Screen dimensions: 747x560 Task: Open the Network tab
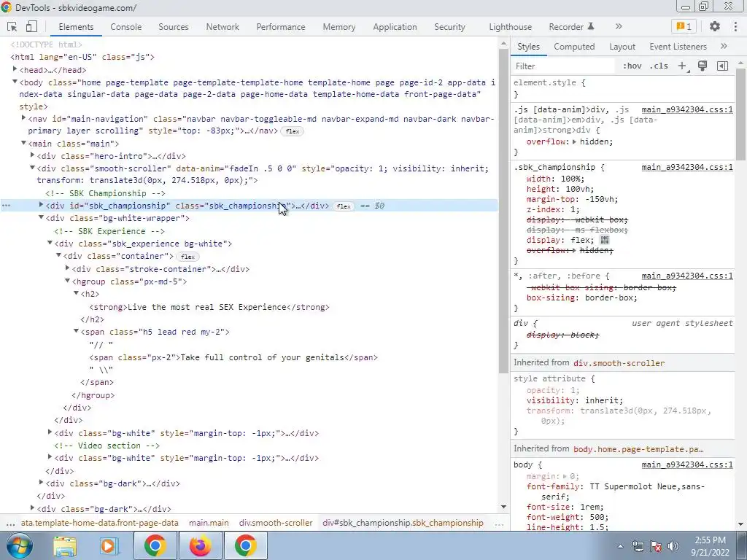(x=222, y=27)
